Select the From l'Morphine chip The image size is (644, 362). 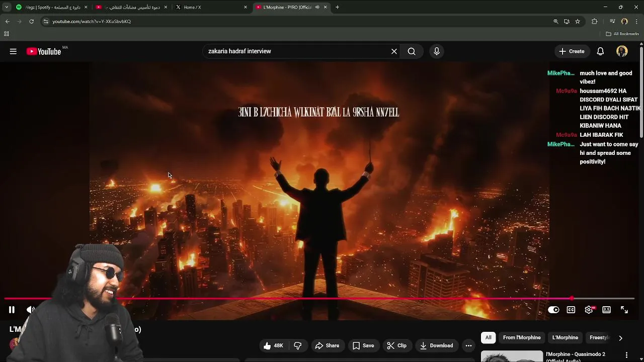click(x=522, y=338)
